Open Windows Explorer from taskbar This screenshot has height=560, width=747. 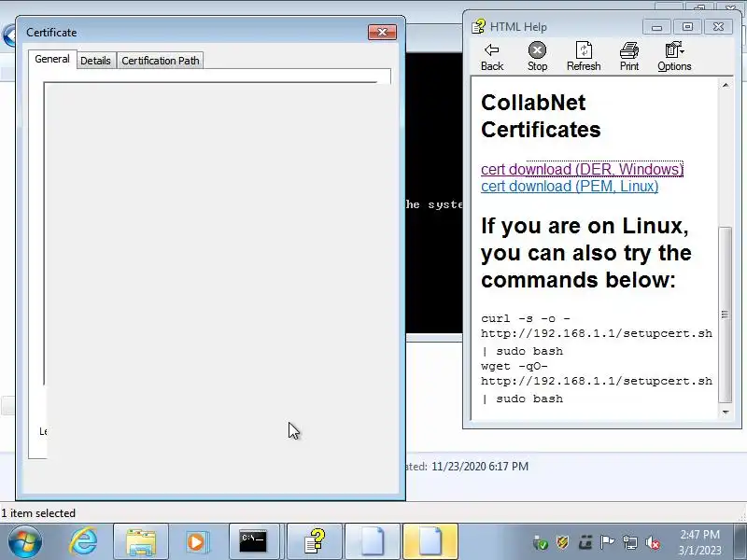click(141, 542)
